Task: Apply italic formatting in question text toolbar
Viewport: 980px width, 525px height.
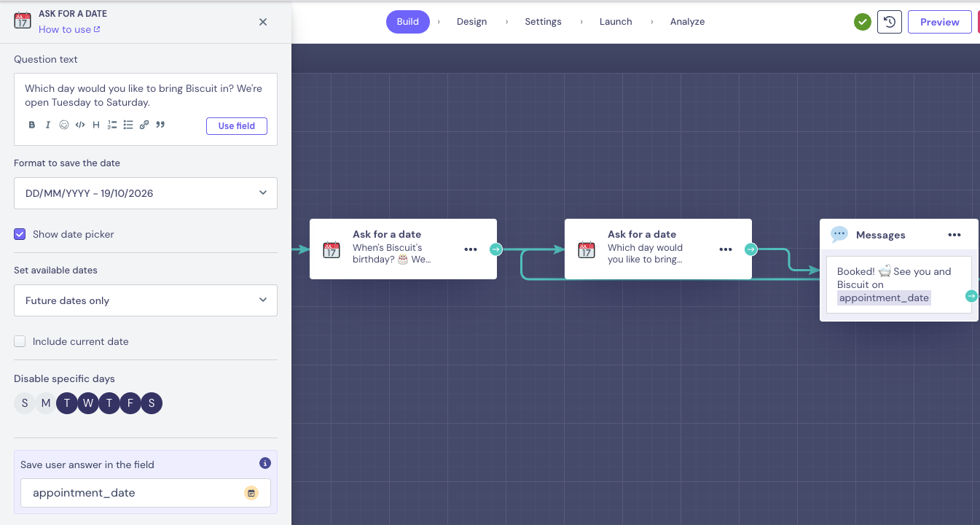Action: [48, 125]
